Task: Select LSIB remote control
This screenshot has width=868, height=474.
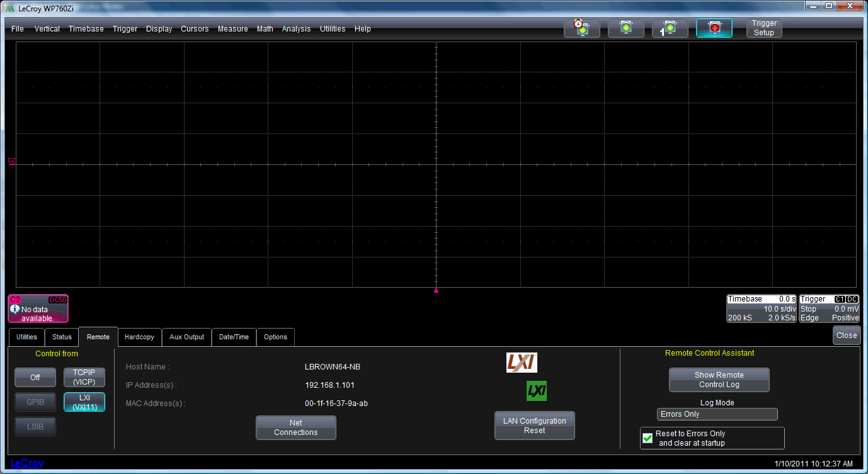Action: click(x=35, y=427)
